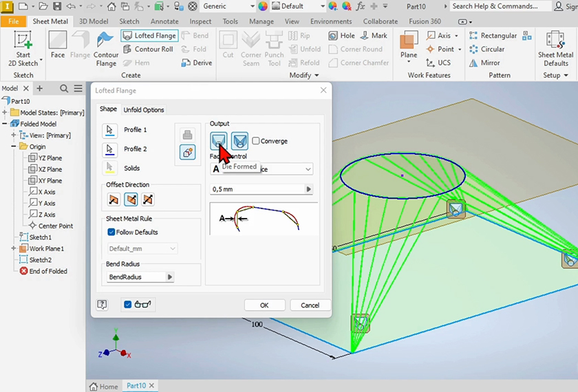Pick the Profile 2 selector arrow
The width and height of the screenshot is (578, 392).
pyautogui.click(x=110, y=150)
